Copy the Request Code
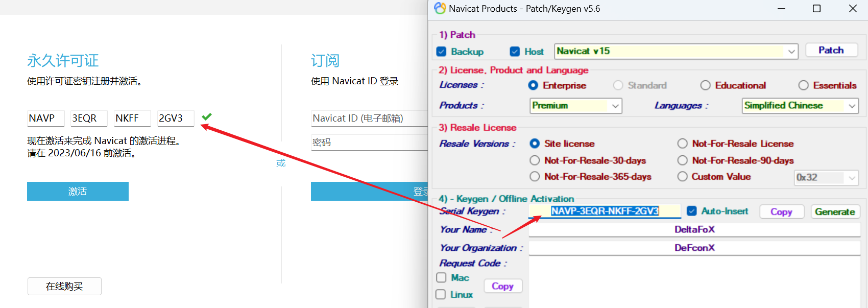This screenshot has width=868, height=308. pyautogui.click(x=503, y=286)
